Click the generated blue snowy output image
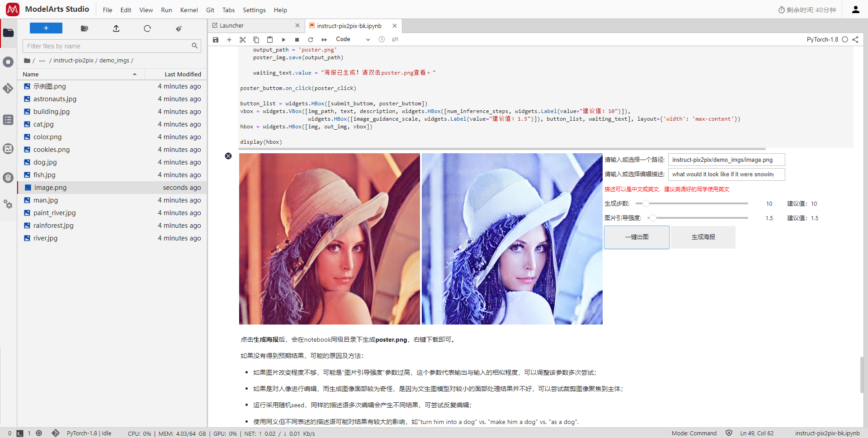This screenshot has width=868, height=438. point(512,239)
